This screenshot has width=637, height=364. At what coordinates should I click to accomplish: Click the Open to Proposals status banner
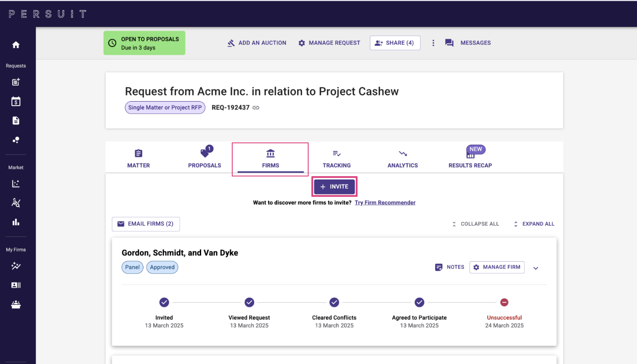click(144, 43)
